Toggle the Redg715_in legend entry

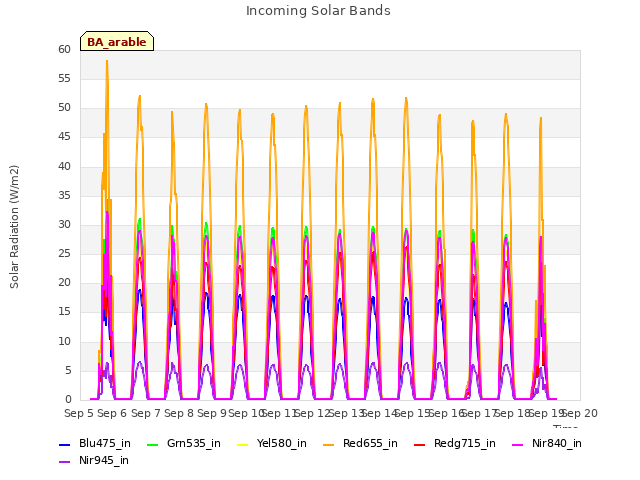click(455, 443)
